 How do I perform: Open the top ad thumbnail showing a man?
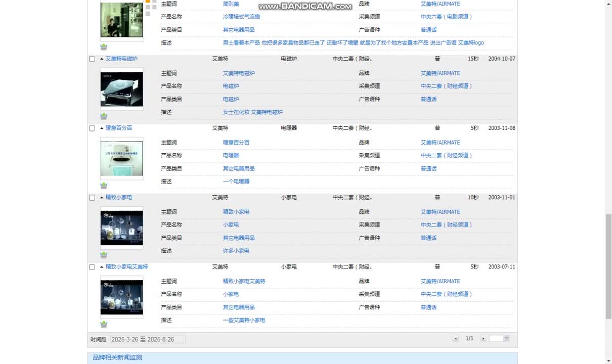click(121, 20)
